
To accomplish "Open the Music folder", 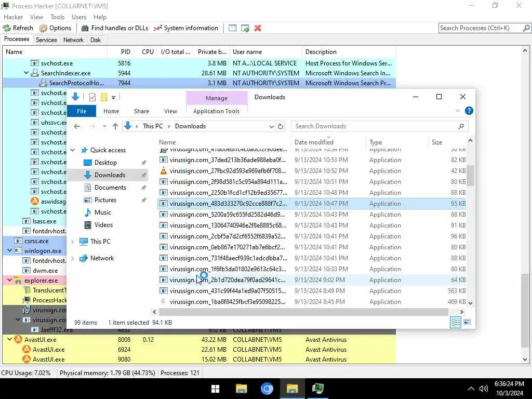I will point(102,212).
